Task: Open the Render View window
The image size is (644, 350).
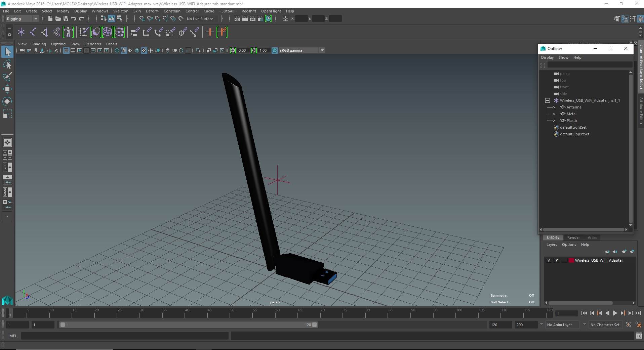Action: tap(237, 19)
